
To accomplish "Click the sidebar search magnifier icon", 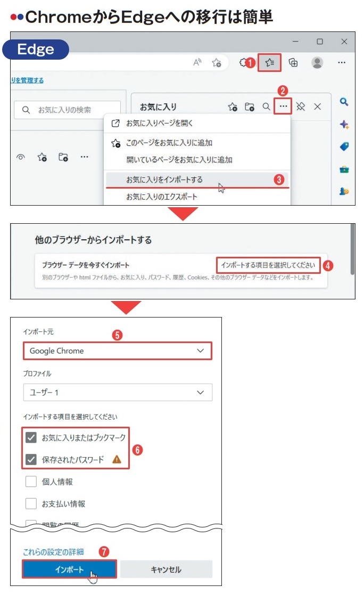I will pos(344,102).
